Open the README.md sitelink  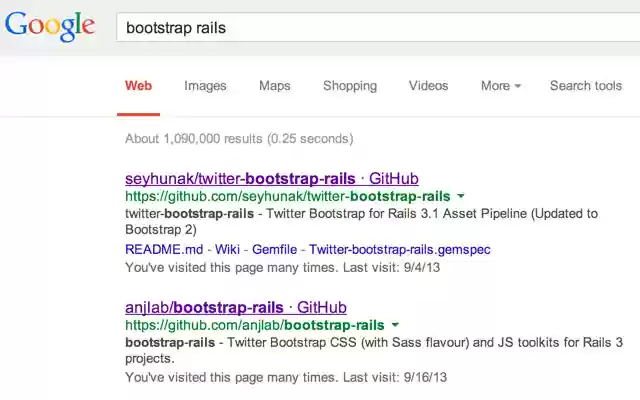[164, 249]
